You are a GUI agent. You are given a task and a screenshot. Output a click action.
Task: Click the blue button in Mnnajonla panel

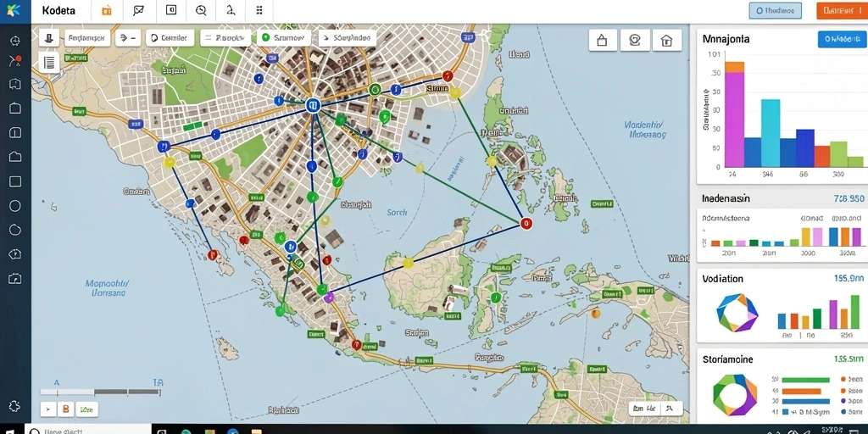842,39
